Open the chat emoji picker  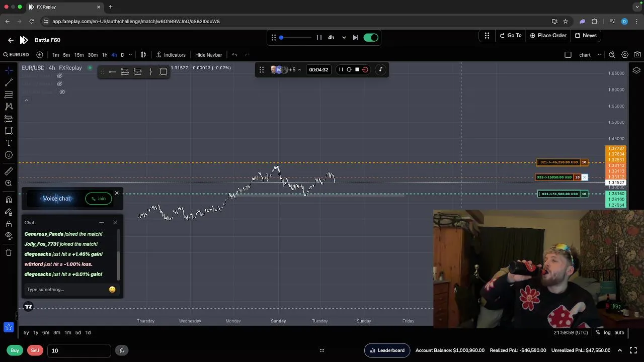click(112, 290)
